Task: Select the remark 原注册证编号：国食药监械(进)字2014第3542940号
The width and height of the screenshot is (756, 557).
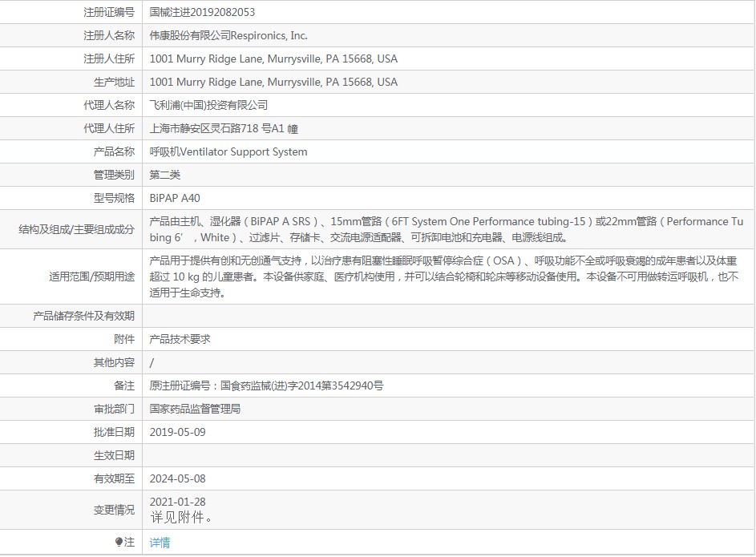Action: pos(267,385)
